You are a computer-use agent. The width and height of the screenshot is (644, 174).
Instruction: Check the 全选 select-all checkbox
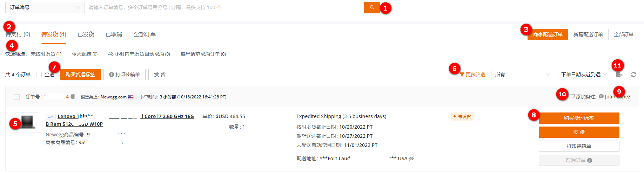coord(39,75)
